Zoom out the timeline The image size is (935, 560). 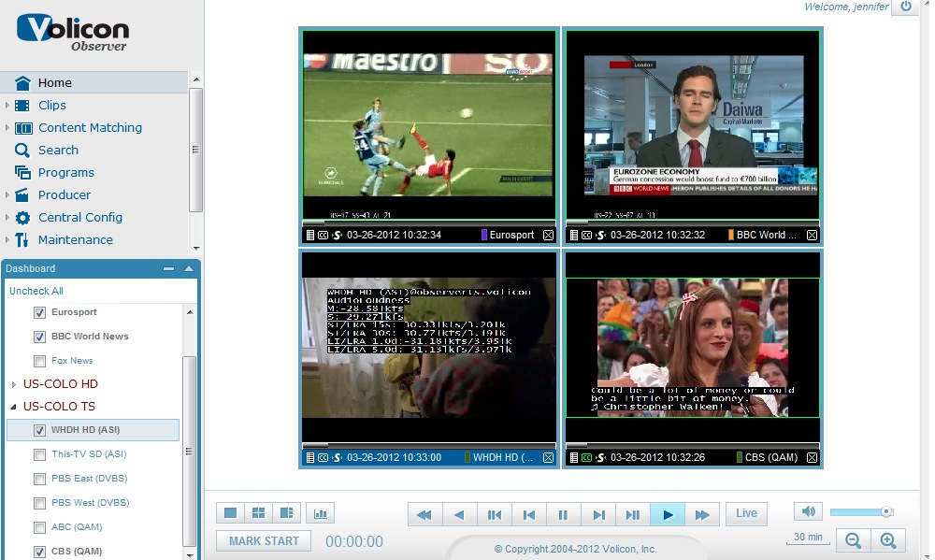click(x=854, y=540)
